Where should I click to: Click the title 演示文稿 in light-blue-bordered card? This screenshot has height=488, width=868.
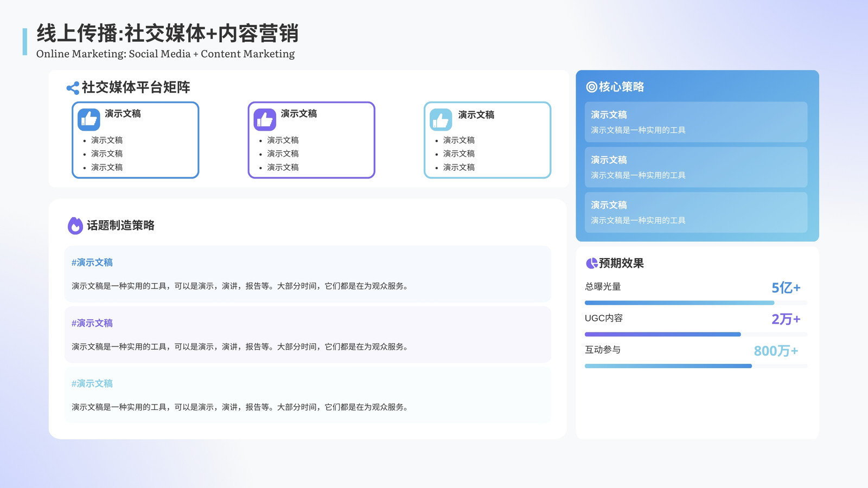click(x=476, y=114)
